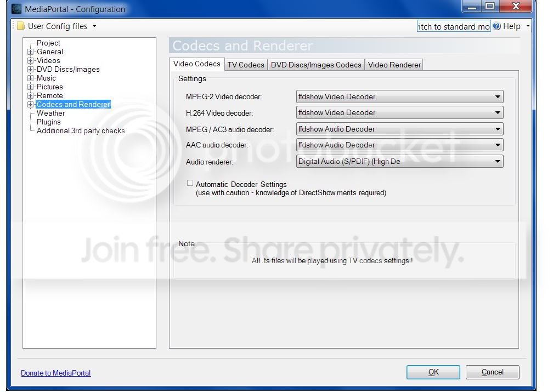Open the Audio renderer dropdown
This screenshot has width=553, height=392.
[399, 161]
